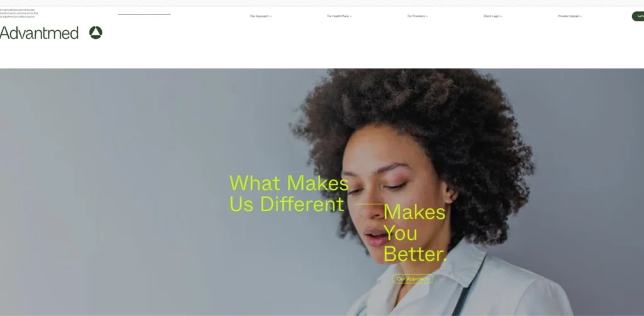Open the Client Login menu
Image resolution: width=644 pixels, height=316 pixels.
pyautogui.click(x=491, y=16)
